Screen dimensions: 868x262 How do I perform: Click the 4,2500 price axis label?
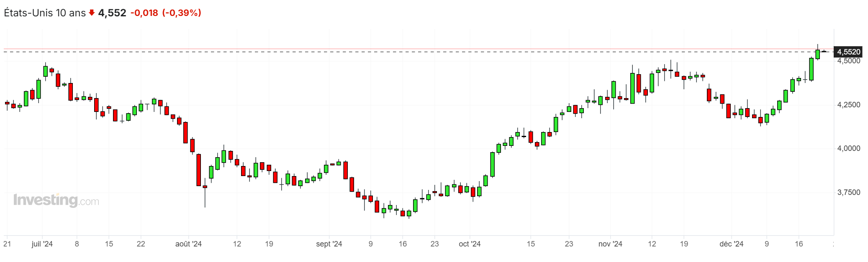coord(848,105)
